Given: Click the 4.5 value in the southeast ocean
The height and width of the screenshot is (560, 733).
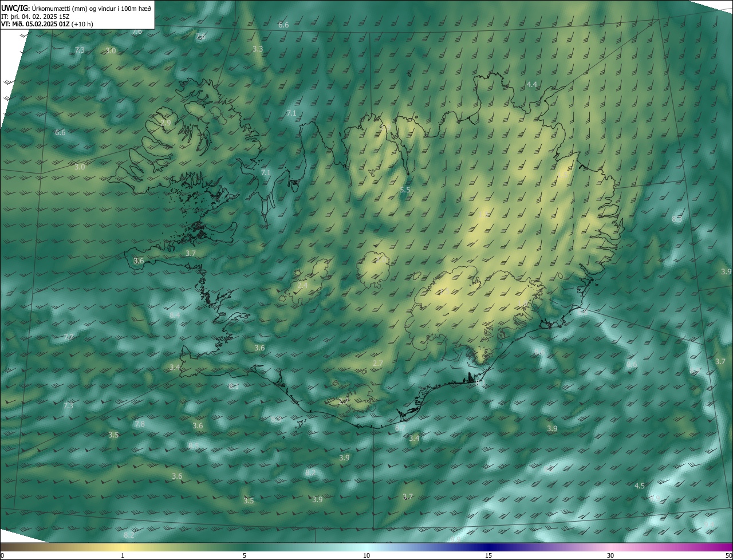Looking at the screenshot, I should click(x=640, y=486).
